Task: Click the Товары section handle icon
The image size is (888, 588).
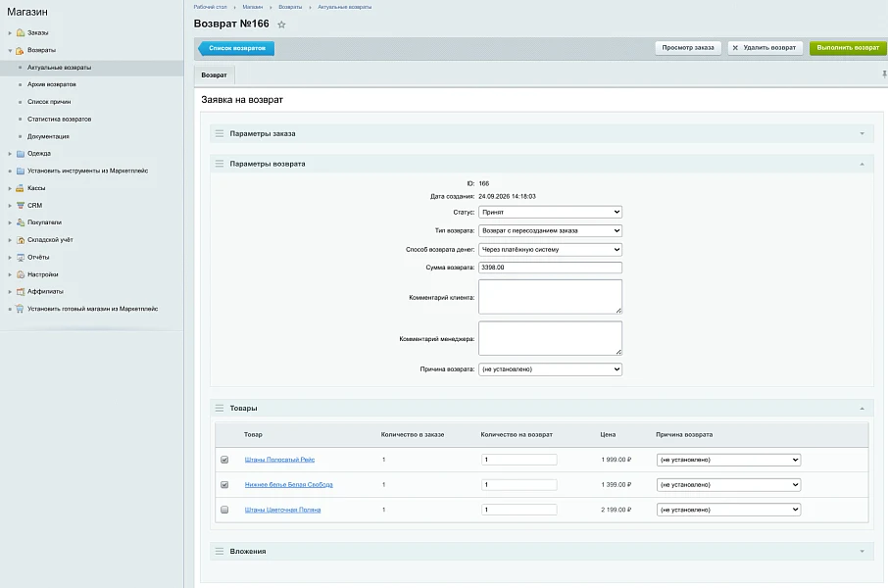Action: pos(220,408)
